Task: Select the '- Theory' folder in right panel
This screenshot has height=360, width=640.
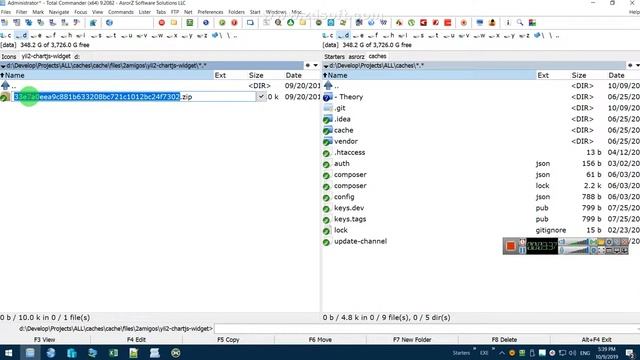Action: [348, 97]
